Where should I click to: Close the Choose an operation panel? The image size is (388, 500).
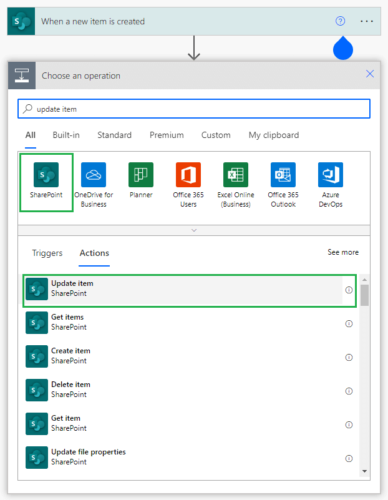370,74
